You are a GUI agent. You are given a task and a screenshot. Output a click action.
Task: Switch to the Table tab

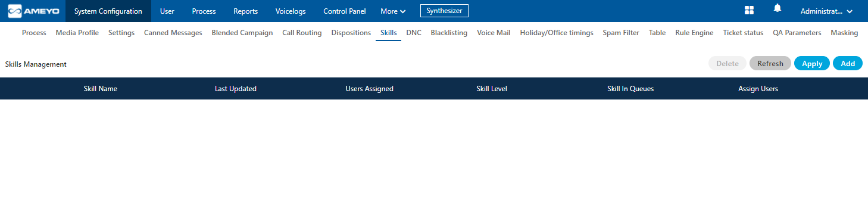[657, 33]
